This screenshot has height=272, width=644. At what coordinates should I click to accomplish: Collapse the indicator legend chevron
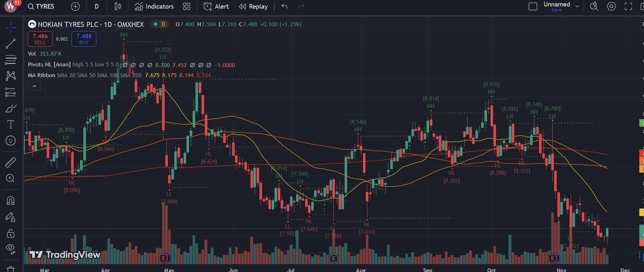click(x=34, y=86)
